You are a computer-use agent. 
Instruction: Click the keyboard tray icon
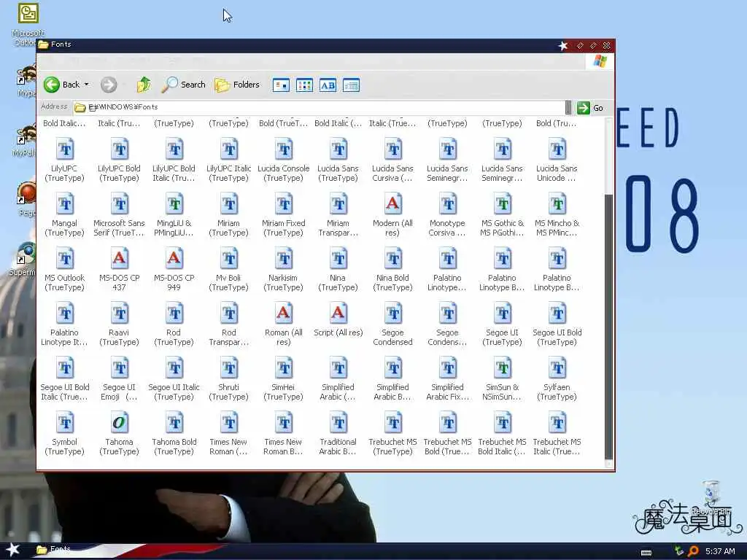click(646, 553)
